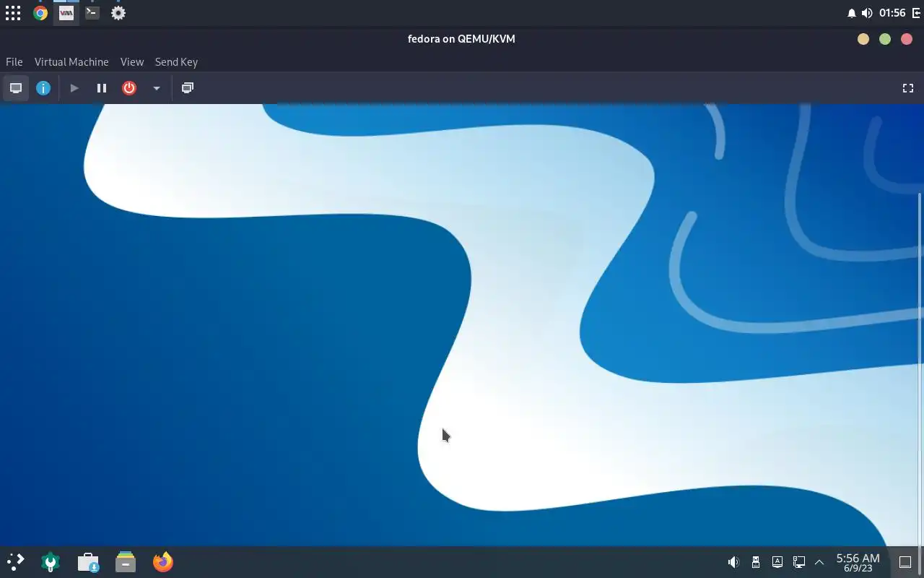Open the terminal from top panel
The height and width of the screenshot is (578, 924).
(x=92, y=13)
